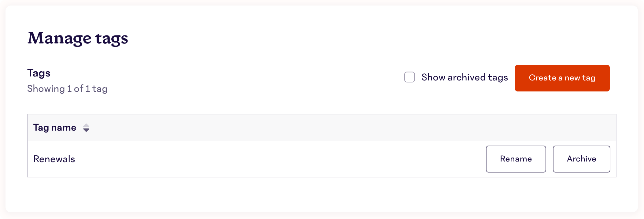The width and height of the screenshot is (644, 219).
Task: Click the word Archive inside its button
Action: [x=581, y=159]
